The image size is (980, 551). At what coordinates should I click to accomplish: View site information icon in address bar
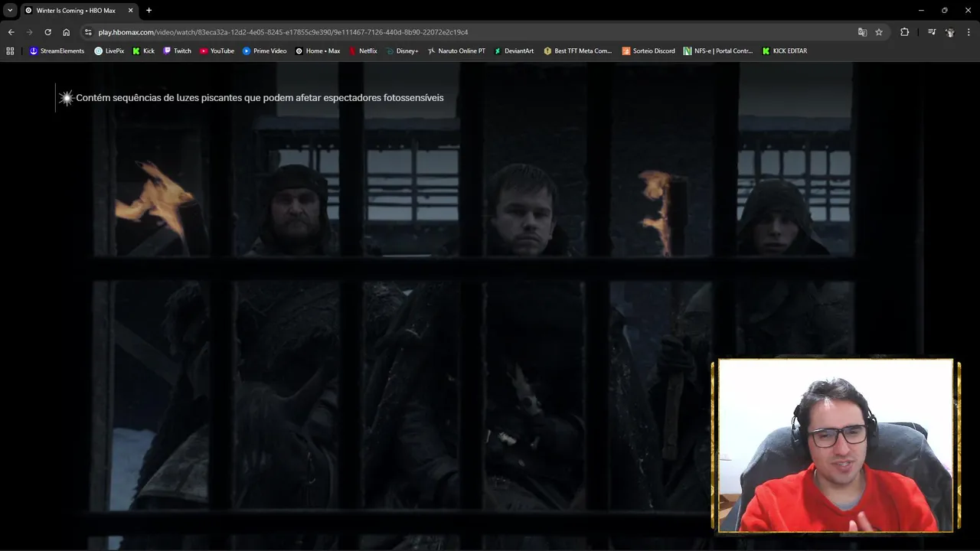coord(88,32)
